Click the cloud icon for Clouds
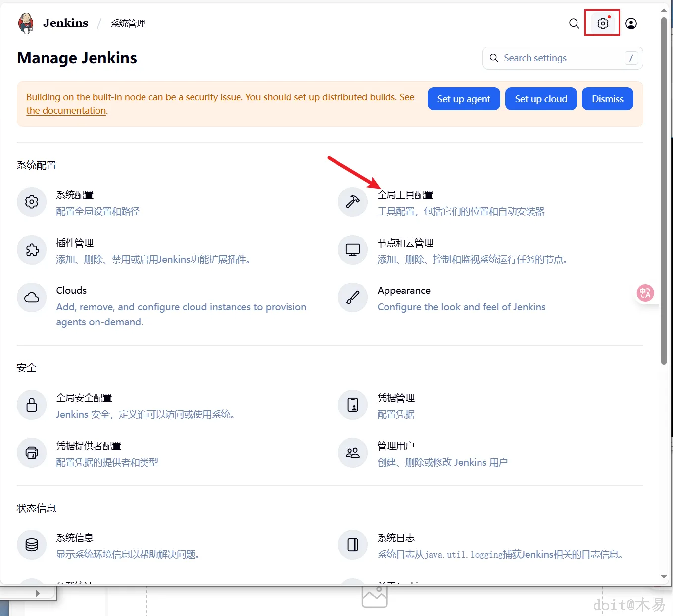 [x=32, y=297]
